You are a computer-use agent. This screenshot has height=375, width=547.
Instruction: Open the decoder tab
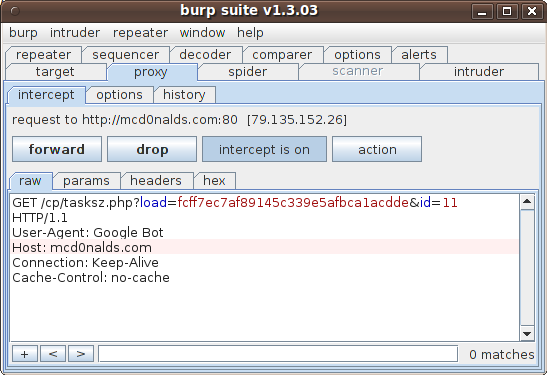(205, 55)
